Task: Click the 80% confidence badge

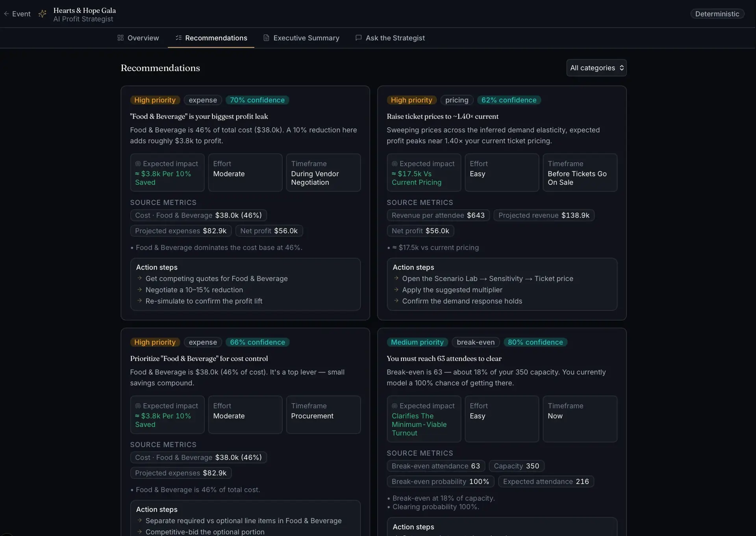Action: (535, 342)
